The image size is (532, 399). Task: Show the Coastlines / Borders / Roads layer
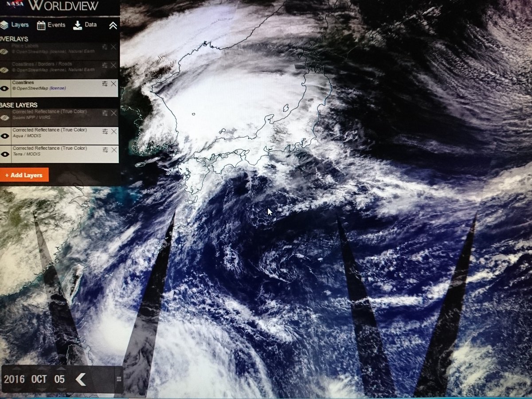(x=5, y=70)
